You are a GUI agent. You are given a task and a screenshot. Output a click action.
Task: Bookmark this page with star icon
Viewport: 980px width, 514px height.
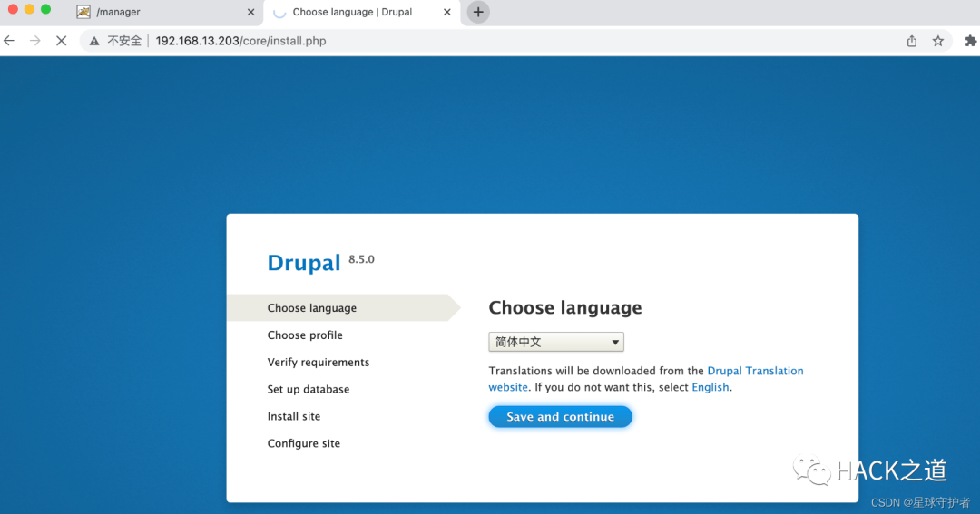coord(938,41)
